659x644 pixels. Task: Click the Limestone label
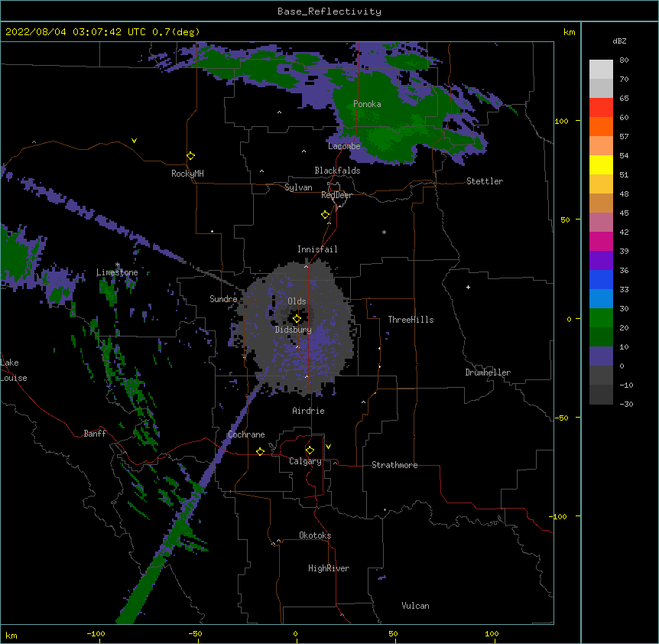tap(117, 272)
